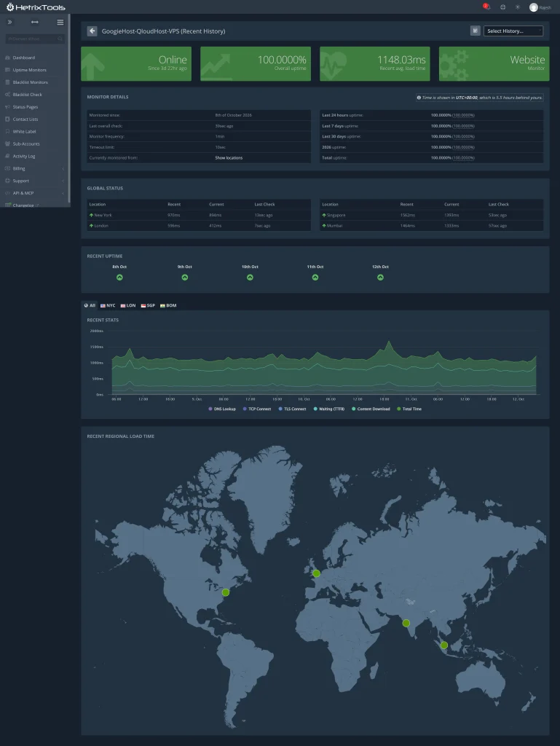Open Blacklist Monitors page
Image resolution: width=560 pixels, height=746 pixels.
pos(30,82)
